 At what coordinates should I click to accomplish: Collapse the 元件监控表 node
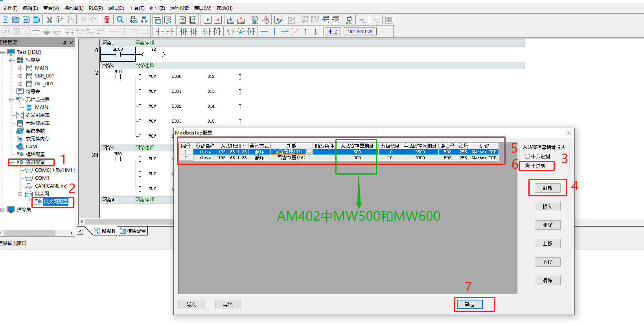tap(11, 99)
